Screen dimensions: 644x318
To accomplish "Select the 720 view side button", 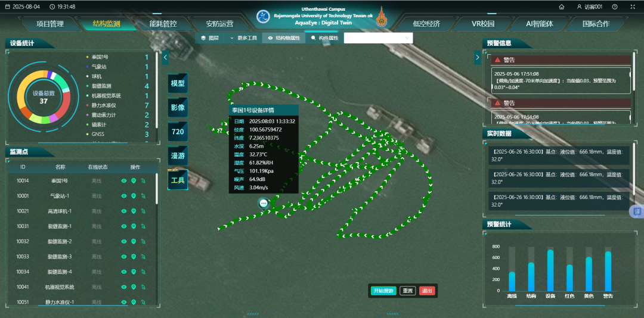I will click(178, 132).
